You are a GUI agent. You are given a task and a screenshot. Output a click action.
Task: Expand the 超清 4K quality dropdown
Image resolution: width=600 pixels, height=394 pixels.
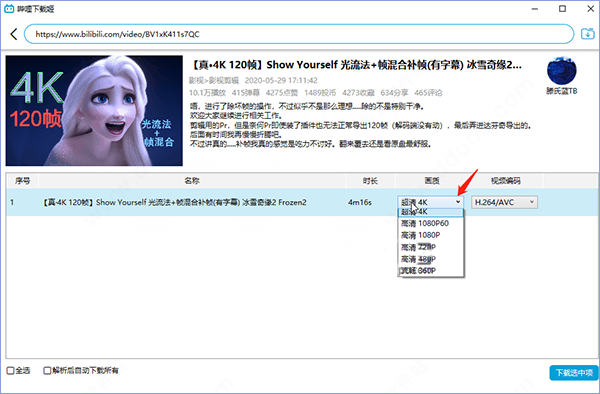(x=430, y=202)
